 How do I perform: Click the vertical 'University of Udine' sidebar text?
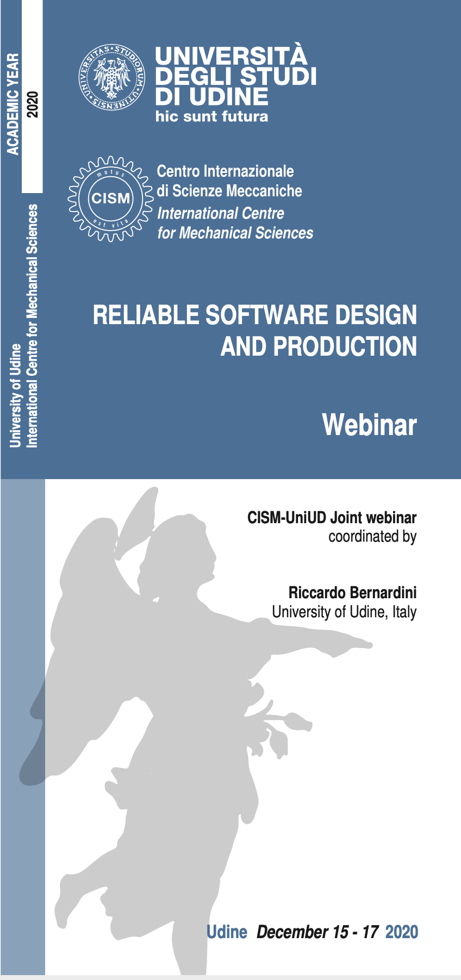click(x=15, y=395)
